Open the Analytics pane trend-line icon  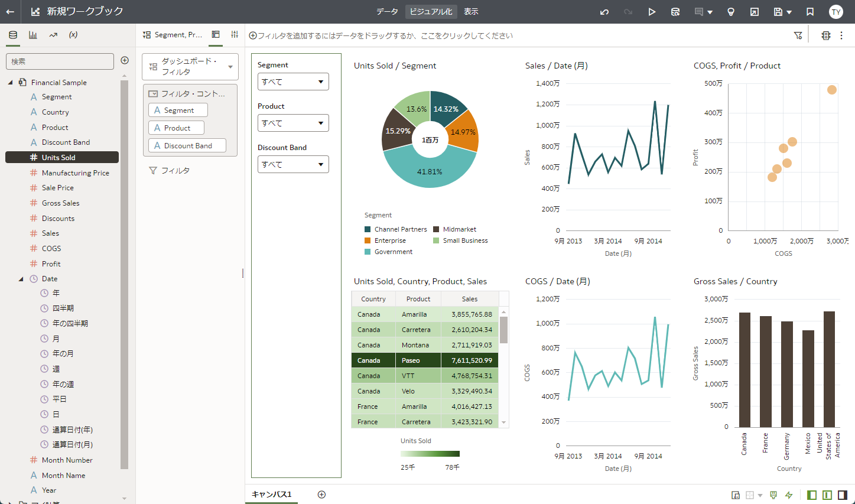click(53, 35)
